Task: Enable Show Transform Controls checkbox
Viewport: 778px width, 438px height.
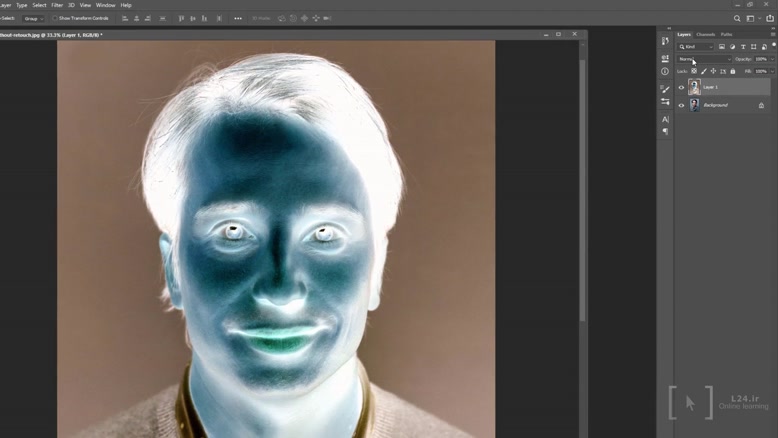Action: (55, 18)
